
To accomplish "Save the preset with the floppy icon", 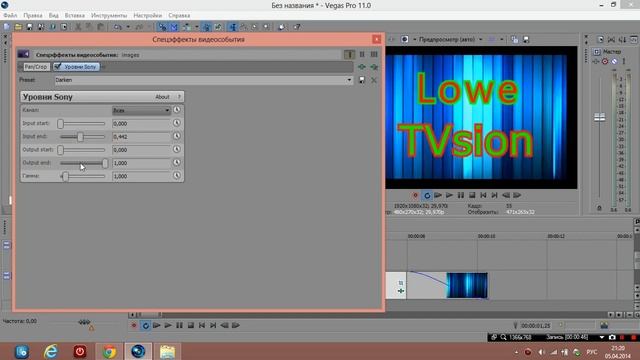I will [x=362, y=80].
